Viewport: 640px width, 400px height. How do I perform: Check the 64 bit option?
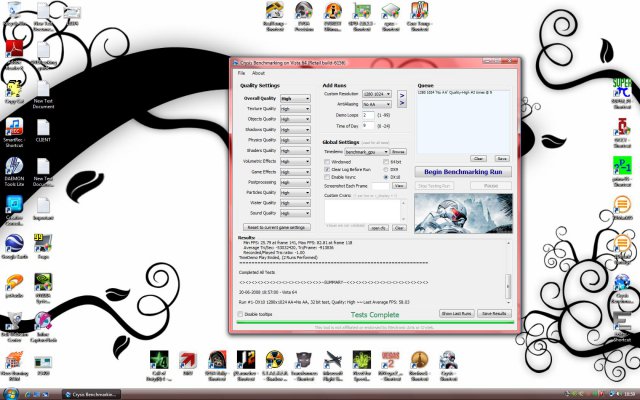click(x=386, y=162)
